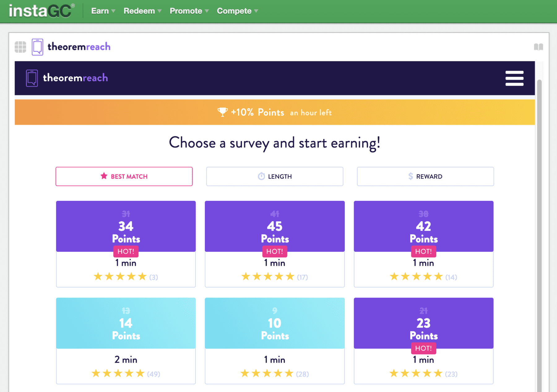Start the 34 Points survey

(x=126, y=244)
